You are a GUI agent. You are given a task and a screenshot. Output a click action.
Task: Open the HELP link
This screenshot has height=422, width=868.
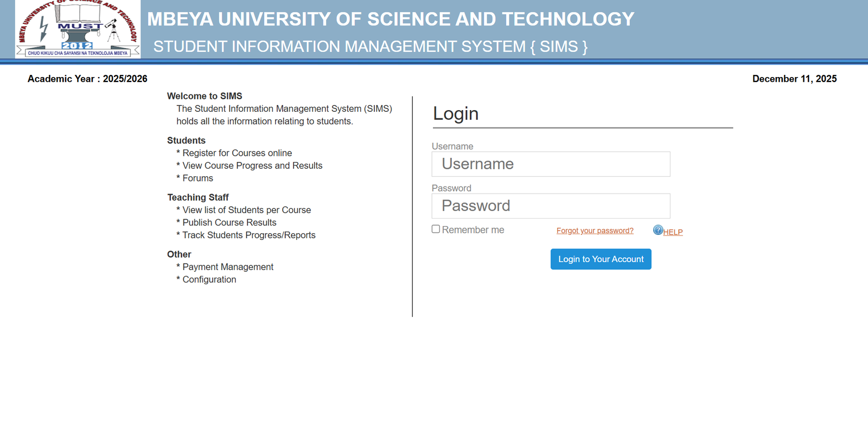pos(673,232)
